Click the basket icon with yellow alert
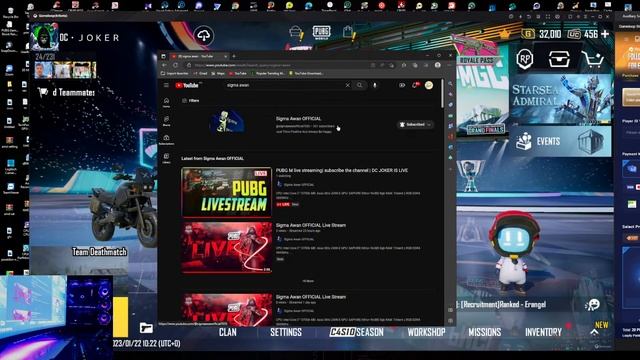This screenshot has width=640, height=360. tap(296, 33)
